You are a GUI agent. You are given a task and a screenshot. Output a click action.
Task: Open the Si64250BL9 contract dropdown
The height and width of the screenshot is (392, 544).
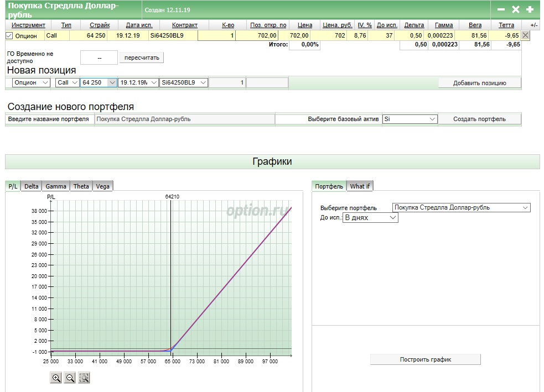coord(184,82)
